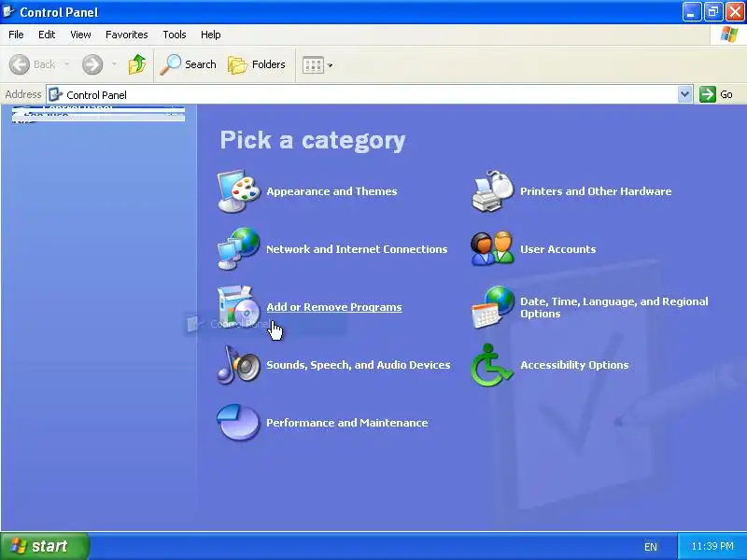Open Appearance and Themes category icon

(x=239, y=191)
